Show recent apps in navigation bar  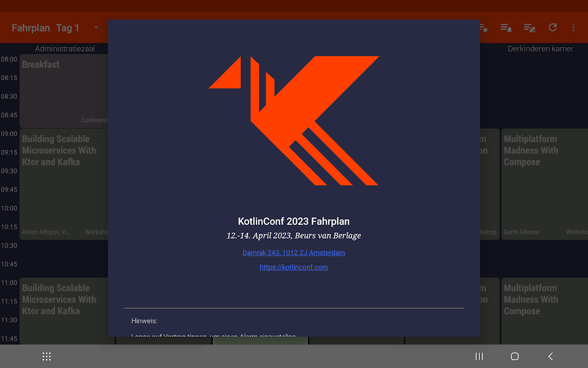(479, 356)
